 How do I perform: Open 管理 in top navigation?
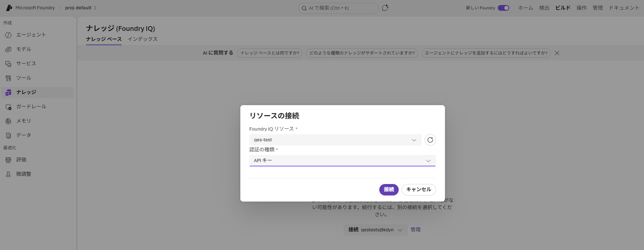[598, 8]
